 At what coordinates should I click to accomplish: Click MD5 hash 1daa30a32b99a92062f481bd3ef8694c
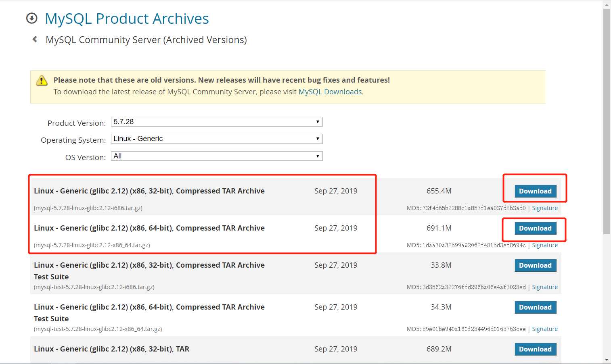(474, 245)
